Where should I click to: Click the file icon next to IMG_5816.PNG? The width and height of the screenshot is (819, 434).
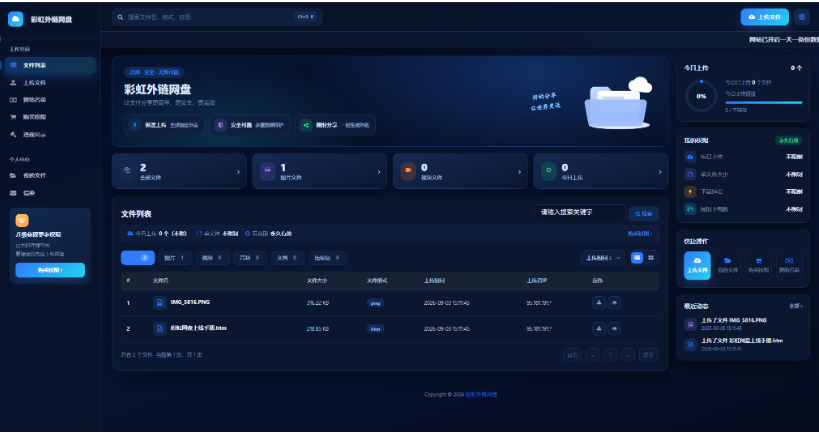click(x=160, y=303)
